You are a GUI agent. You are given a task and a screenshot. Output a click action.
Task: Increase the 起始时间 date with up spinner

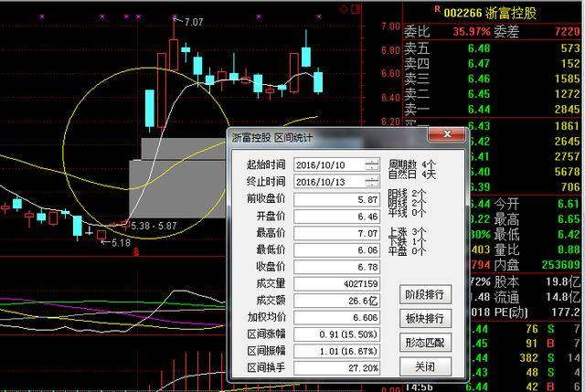[372, 162]
